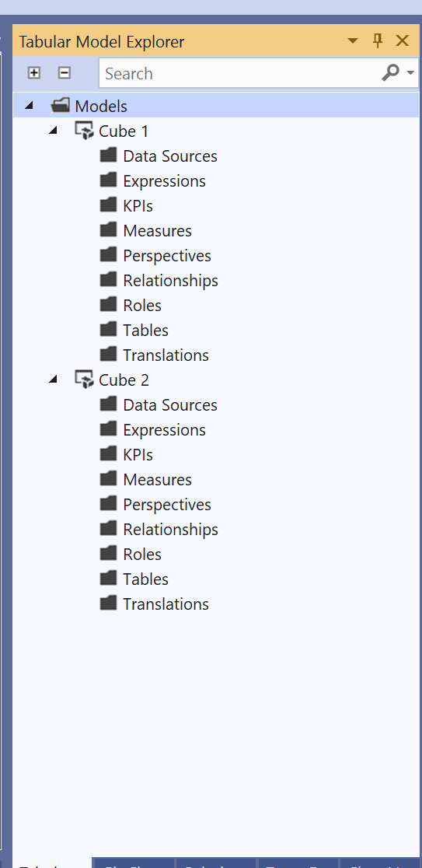Viewport: 422px width, 868px height.
Task: Select Relationships under Cube 2
Action: (x=170, y=529)
